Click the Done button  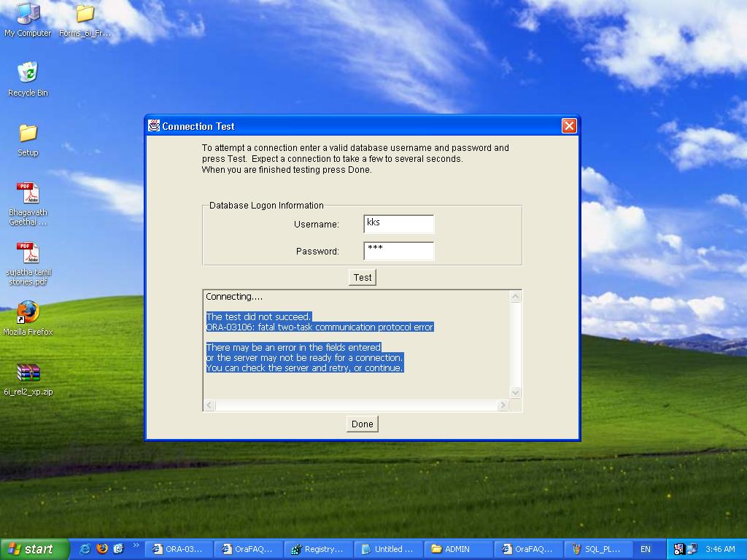tap(363, 424)
